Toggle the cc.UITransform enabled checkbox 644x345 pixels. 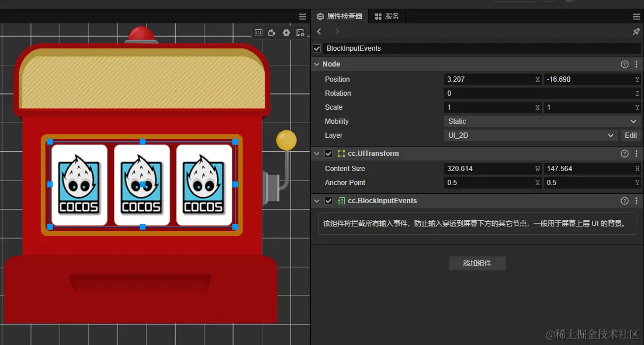click(x=328, y=154)
